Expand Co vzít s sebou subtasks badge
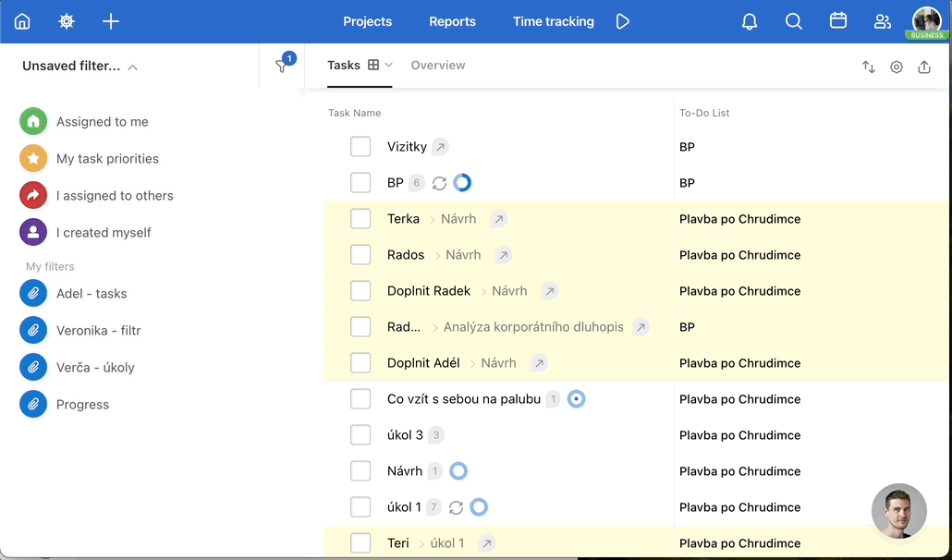Screen dimensions: 952x560 point(553,399)
